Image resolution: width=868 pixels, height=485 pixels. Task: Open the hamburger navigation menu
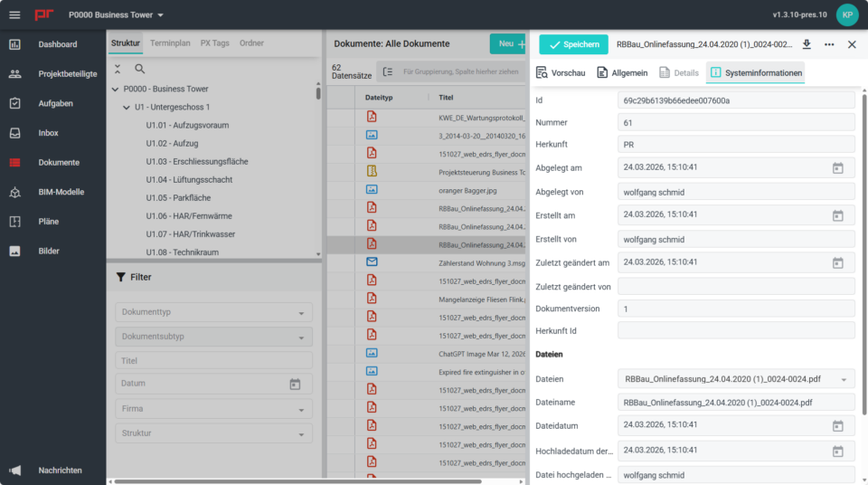(14, 15)
